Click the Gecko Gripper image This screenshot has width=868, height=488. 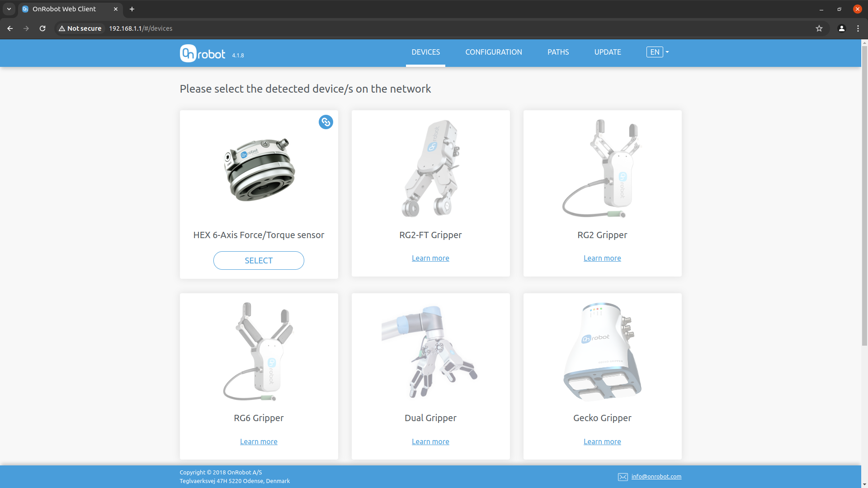pyautogui.click(x=602, y=352)
